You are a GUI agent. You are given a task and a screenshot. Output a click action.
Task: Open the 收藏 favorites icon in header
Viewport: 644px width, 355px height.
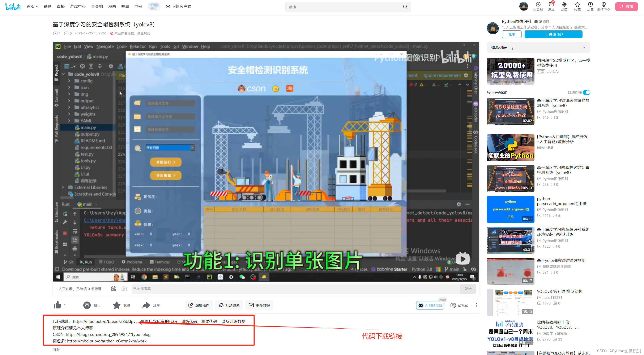(577, 7)
